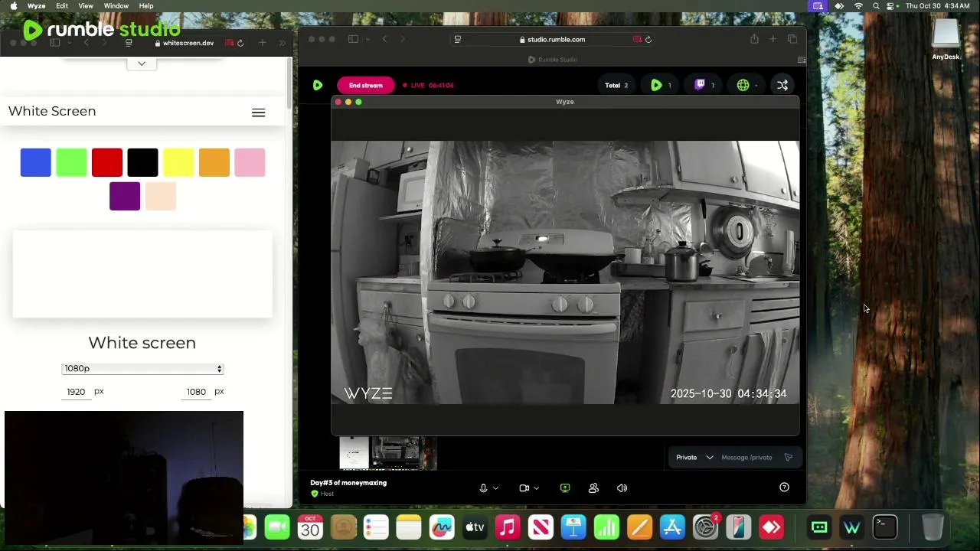This screenshot has width=980, height=551.
Task: Open Terminal from the Dock
Action: tap(885, 527)
